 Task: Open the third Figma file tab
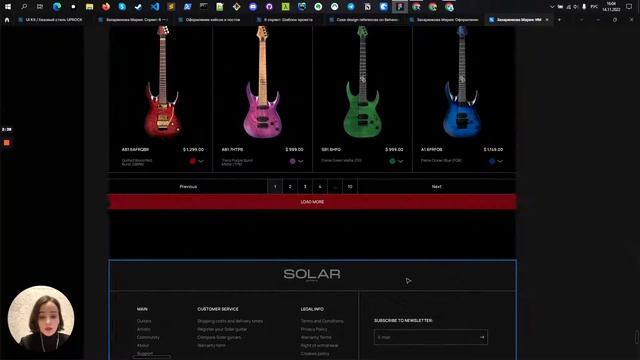(x=209, y=20)
